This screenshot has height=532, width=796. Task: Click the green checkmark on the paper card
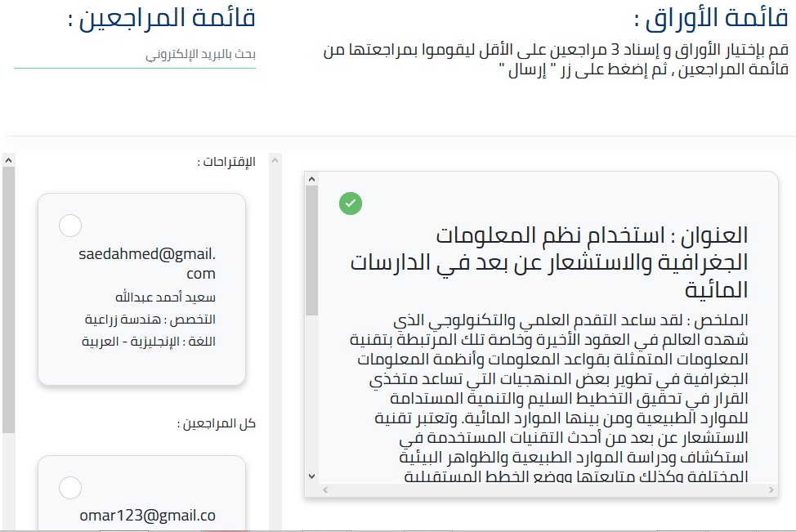(351, 203)
